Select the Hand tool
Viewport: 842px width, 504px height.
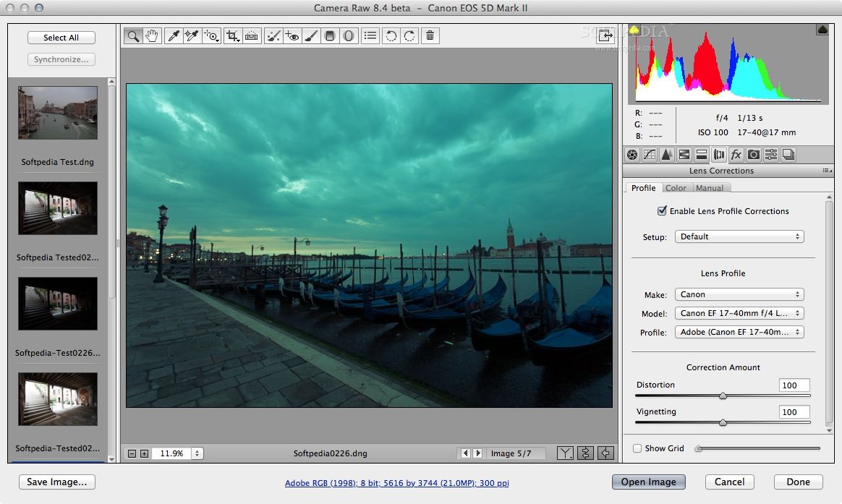(152, 35)
